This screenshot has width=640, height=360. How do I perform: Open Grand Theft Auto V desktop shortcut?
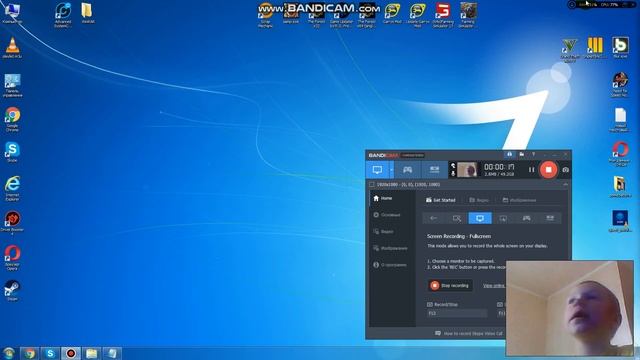pyautogui.click(x=570, y=50)
